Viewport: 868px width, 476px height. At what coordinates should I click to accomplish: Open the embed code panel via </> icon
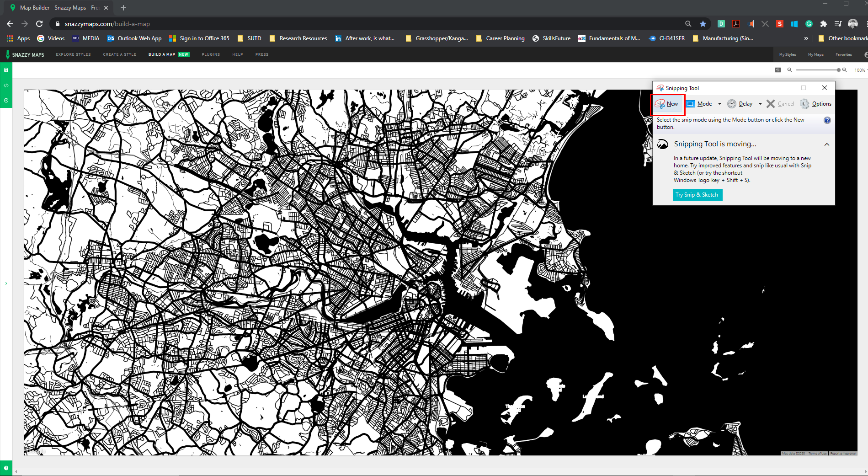click(6, 85)
